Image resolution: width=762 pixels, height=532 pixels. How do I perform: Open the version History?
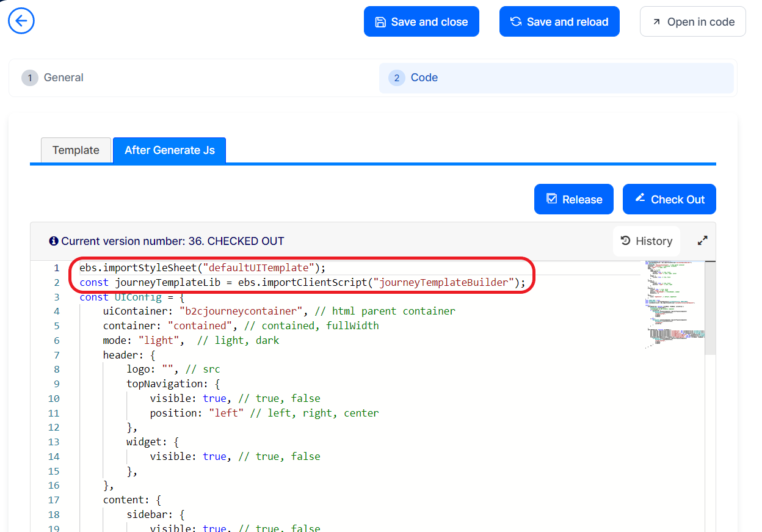646,241
